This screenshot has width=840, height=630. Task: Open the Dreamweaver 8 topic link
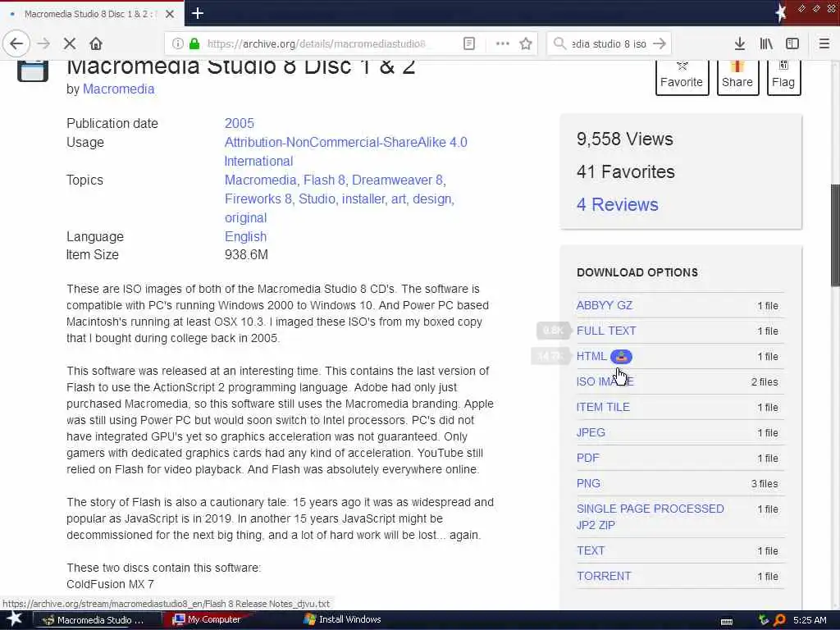[x=397, y=180]
